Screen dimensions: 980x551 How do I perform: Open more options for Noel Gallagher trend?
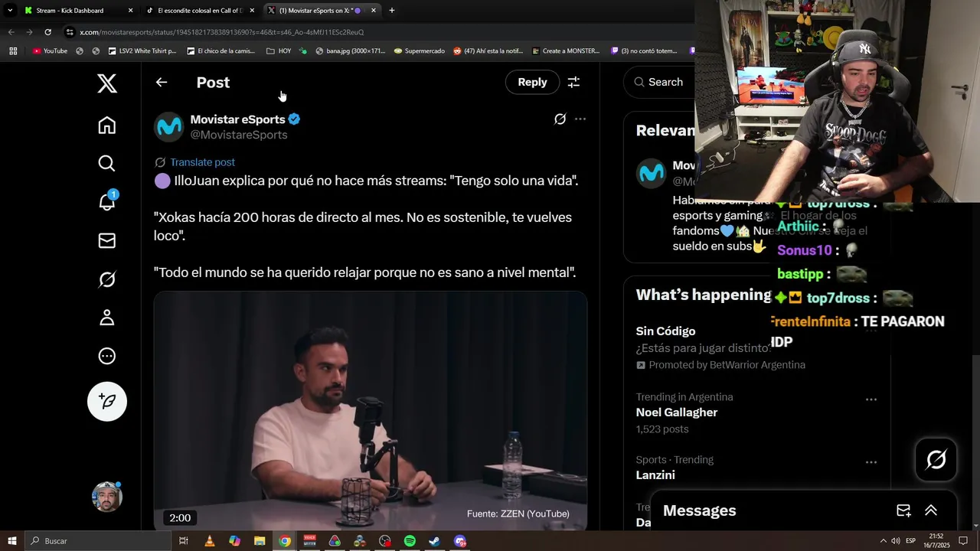click(871, 399)
